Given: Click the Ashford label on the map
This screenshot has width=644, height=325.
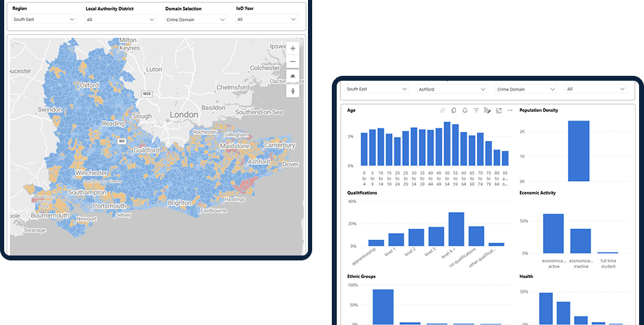Looking at the screenshot, I should (x=259, y=161).
